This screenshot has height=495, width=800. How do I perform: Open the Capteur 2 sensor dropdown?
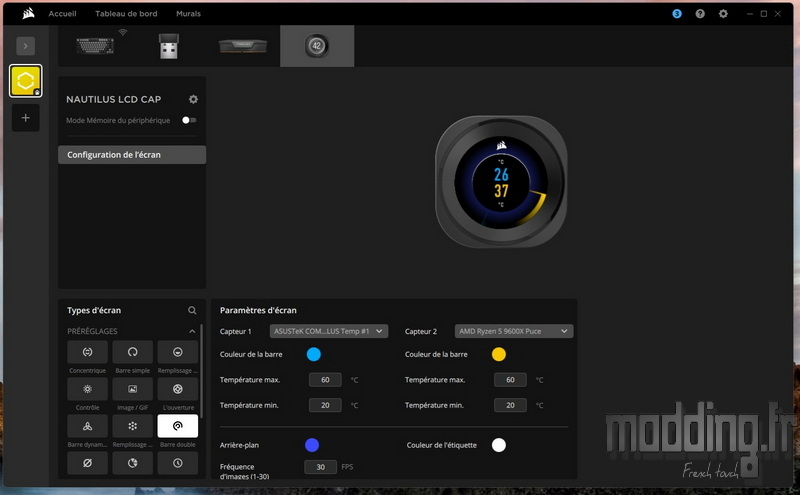tap(513, 331)
